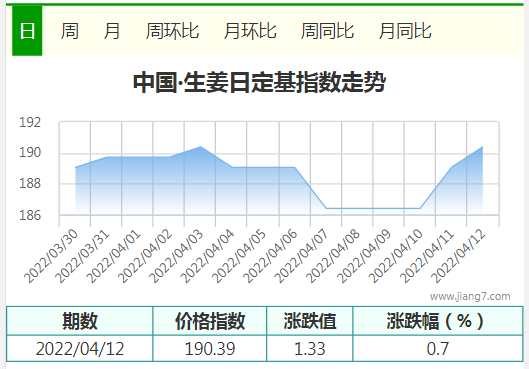
Task: Click the 期数 column header
Action: [80, 321]
